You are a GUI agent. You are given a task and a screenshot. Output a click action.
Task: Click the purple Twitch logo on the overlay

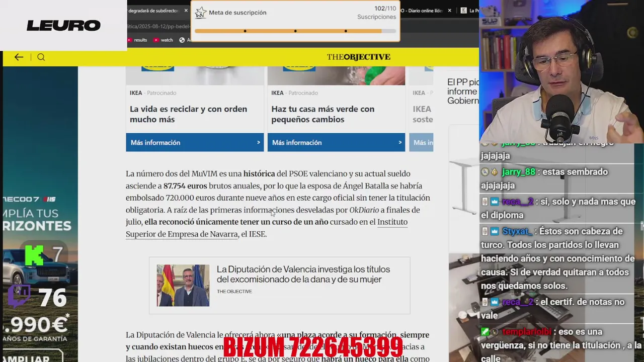tap(19, 296)
